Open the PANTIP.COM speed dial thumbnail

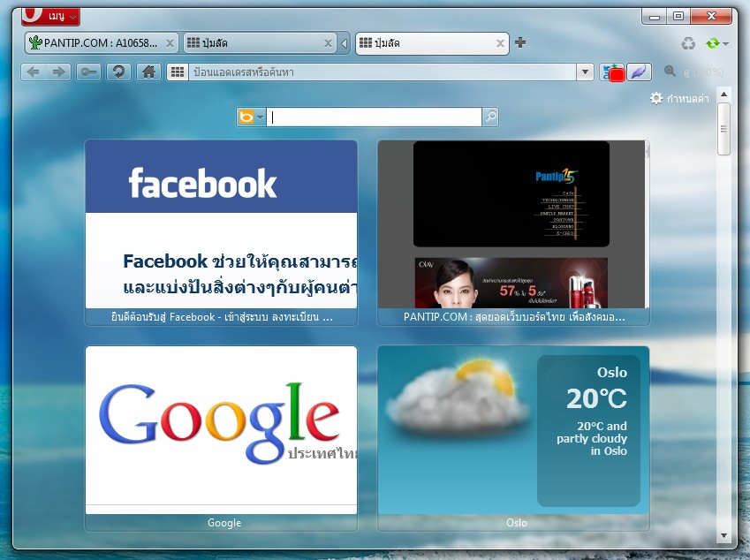[513, 233]
